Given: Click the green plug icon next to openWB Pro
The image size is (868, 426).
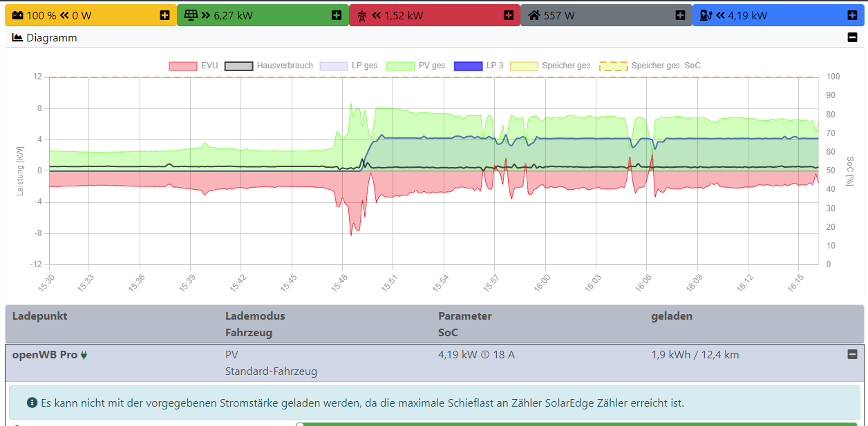Looking at the screenshot, I should 84,356.
